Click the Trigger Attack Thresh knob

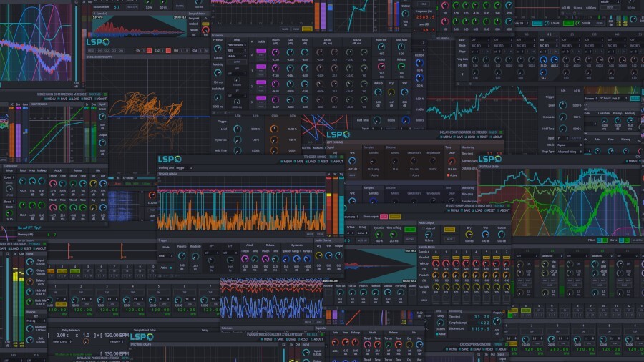coord(245,259)
